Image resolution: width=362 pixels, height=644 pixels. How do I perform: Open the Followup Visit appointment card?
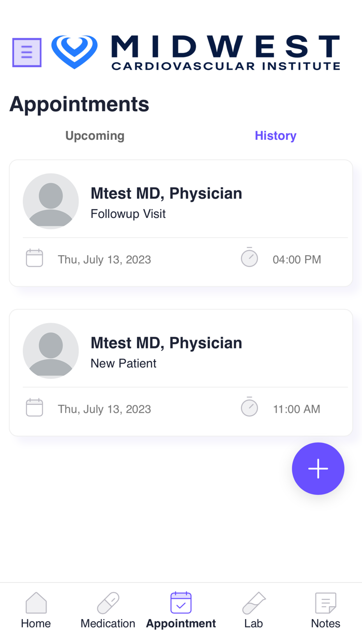point(180,223)
